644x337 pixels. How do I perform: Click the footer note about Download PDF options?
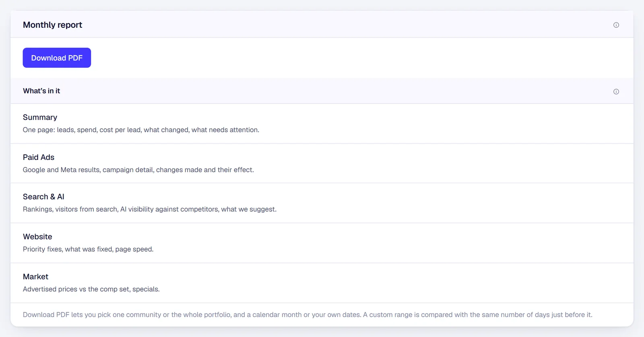(308, 314)
